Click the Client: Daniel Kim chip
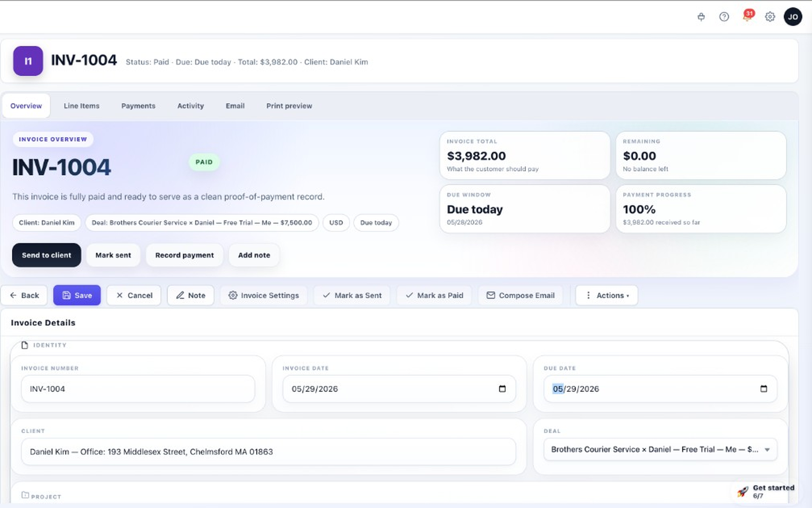This screenshot has height=508, width=812. [x=47, y=223]
